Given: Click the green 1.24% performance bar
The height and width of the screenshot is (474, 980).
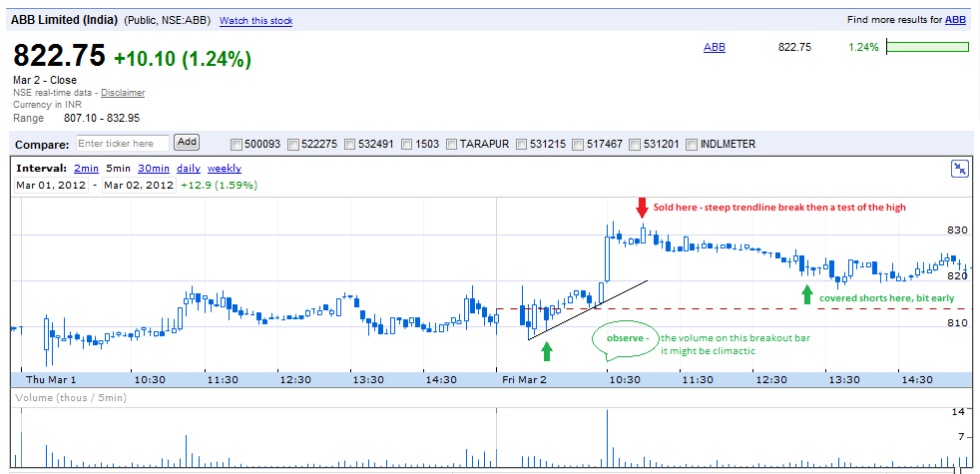Looking at the screenshot, I should (928, 47).
